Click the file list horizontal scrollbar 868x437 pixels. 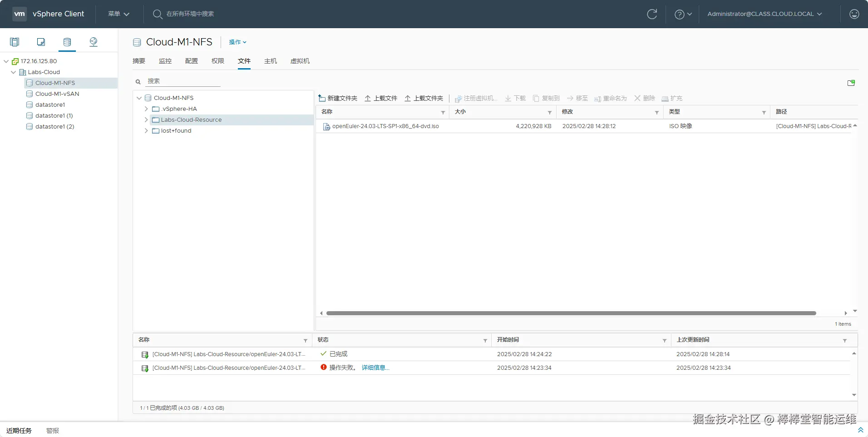[x=571, y=313]
